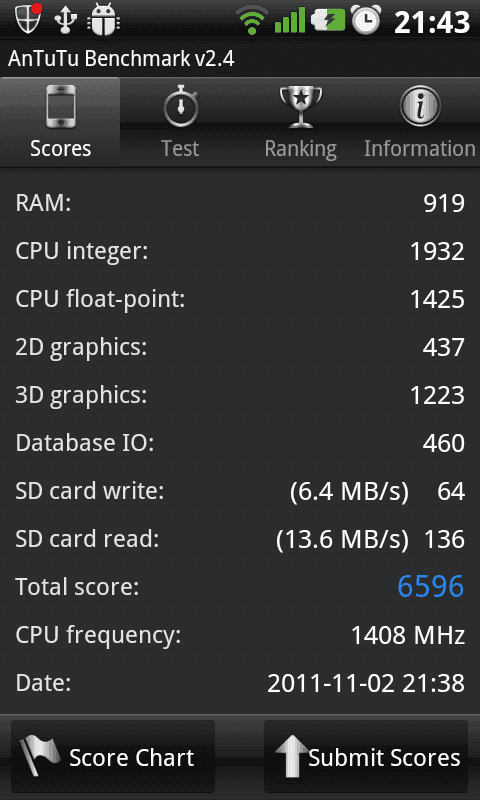This screenshot has height=800, width=480.
Task: Tap the cellular signal bars icon
Action: point(290,20)
